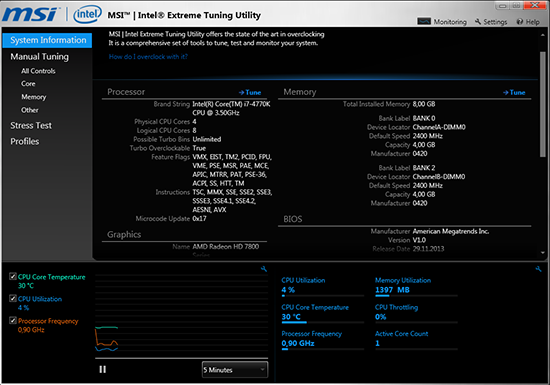Click the Graphics section heading
Image resolution: width=550 pixels, height=385 pixels.
(x=124, y=235)
